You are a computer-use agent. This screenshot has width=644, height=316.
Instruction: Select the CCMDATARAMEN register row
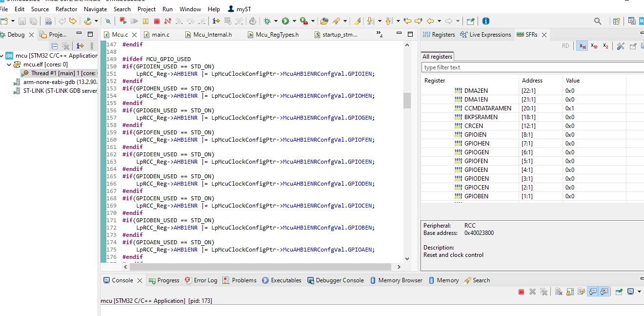533,108
